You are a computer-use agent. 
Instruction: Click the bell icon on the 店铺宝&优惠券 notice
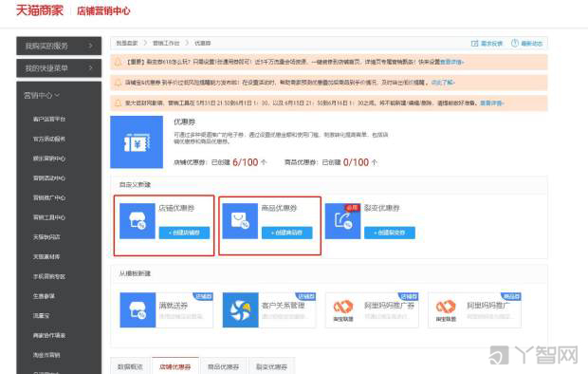coord(118,83)
